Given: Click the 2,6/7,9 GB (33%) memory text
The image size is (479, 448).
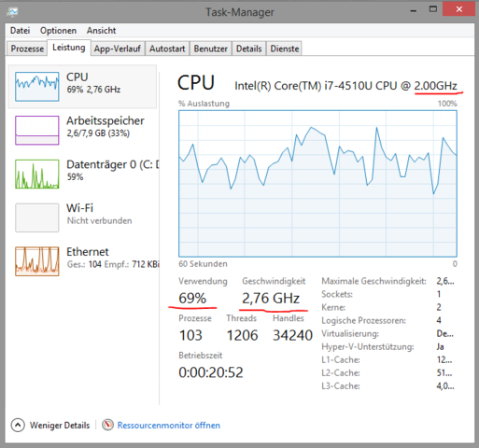Looking at the screenshot, I should [98, 133].
